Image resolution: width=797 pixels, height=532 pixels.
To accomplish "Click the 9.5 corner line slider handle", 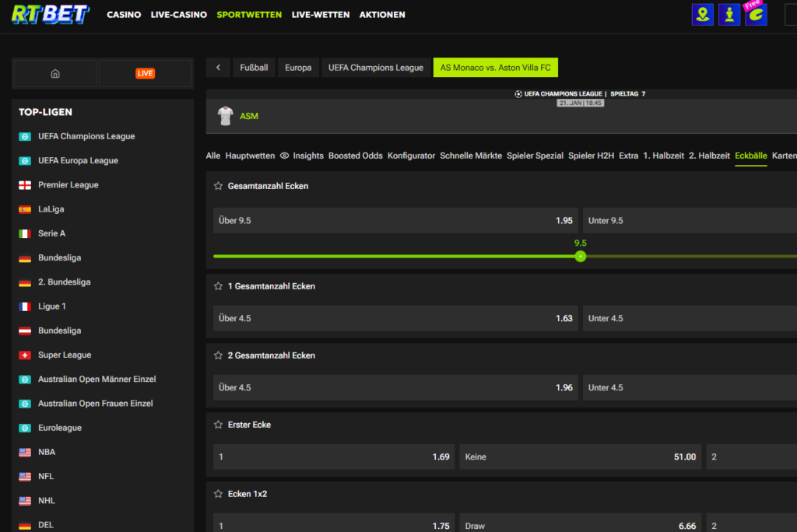I will click(581, 257).
